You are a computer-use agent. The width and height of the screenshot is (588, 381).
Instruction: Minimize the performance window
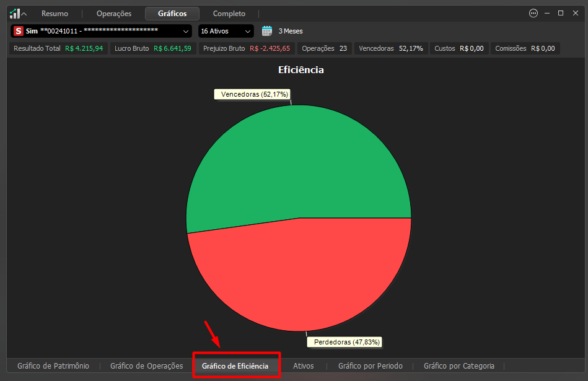click(547, 13)
